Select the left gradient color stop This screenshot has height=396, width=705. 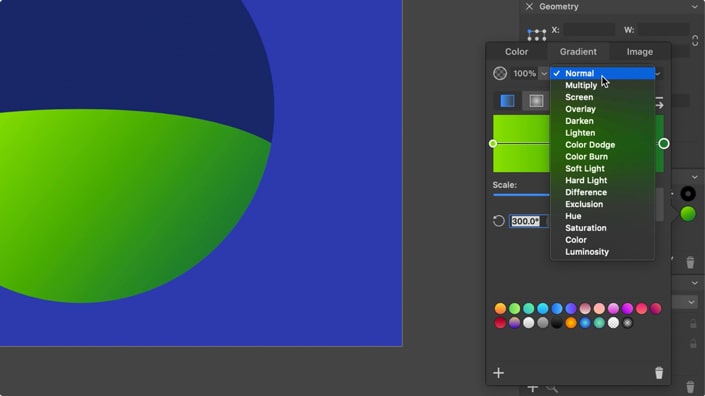click(x=493, y=143)
